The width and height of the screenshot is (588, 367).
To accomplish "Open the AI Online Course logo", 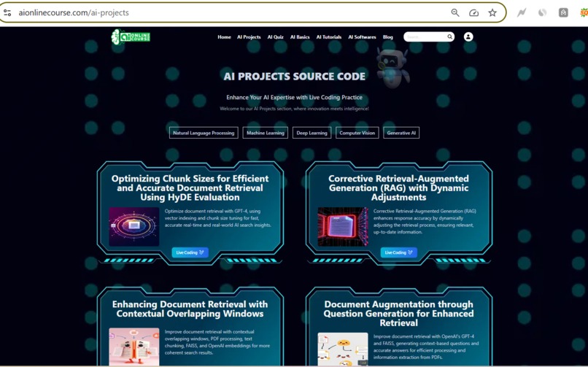I will click(x=131, y=36).
